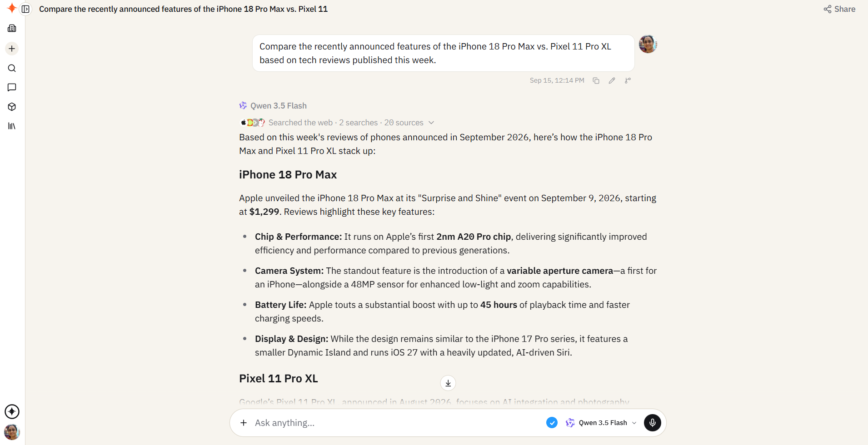Click the Pixel 11 Pro XL heading

coord(279,379)
